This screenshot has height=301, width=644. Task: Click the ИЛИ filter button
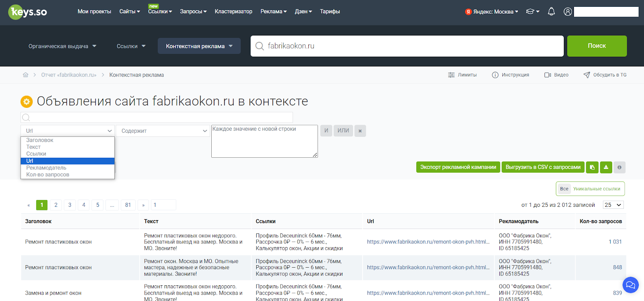pyautogui.click(x=343, y=131)
